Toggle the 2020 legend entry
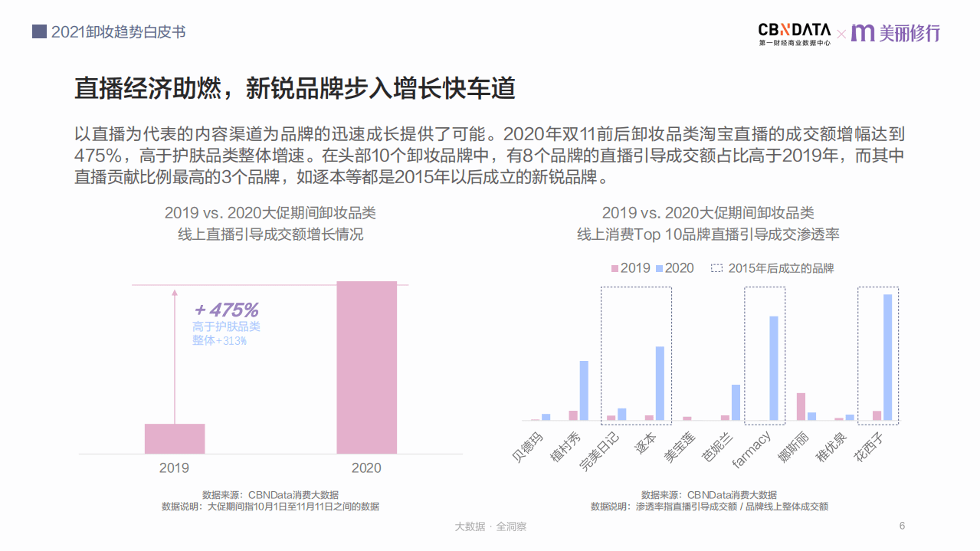 click(674, 268)
